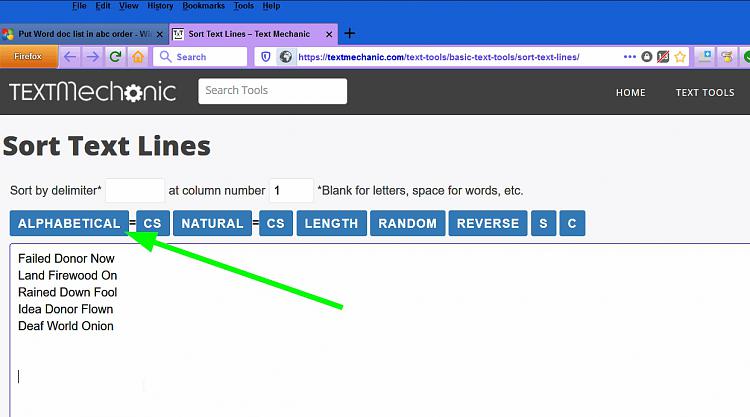Viewport: 750px width, 417px height.
Task: Open site information via the globe icon
Action: (x=286, y=57)
